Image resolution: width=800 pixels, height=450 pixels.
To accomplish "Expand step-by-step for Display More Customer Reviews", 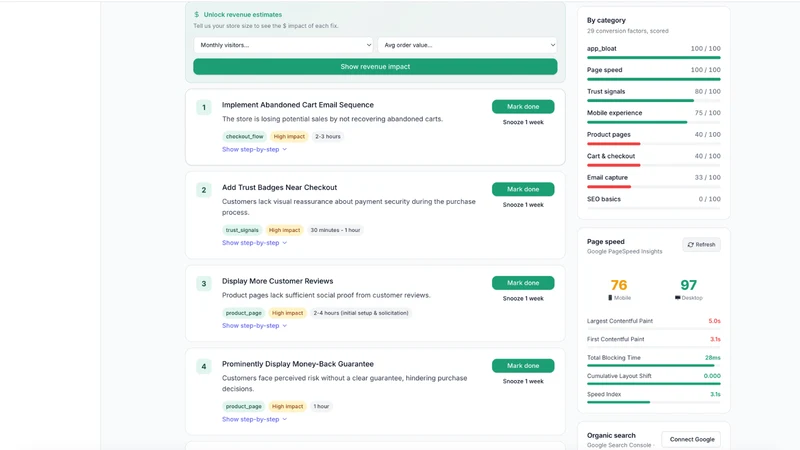I will tap(254, 326).
